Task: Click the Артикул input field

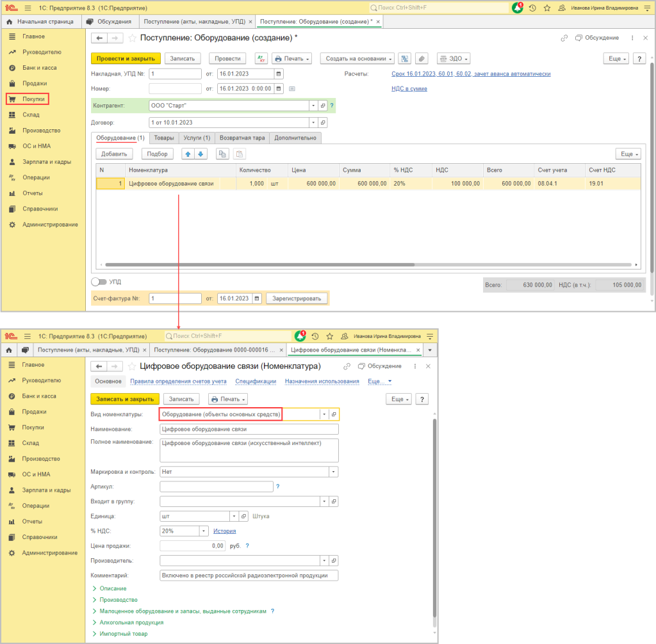Action: [216, 487]
